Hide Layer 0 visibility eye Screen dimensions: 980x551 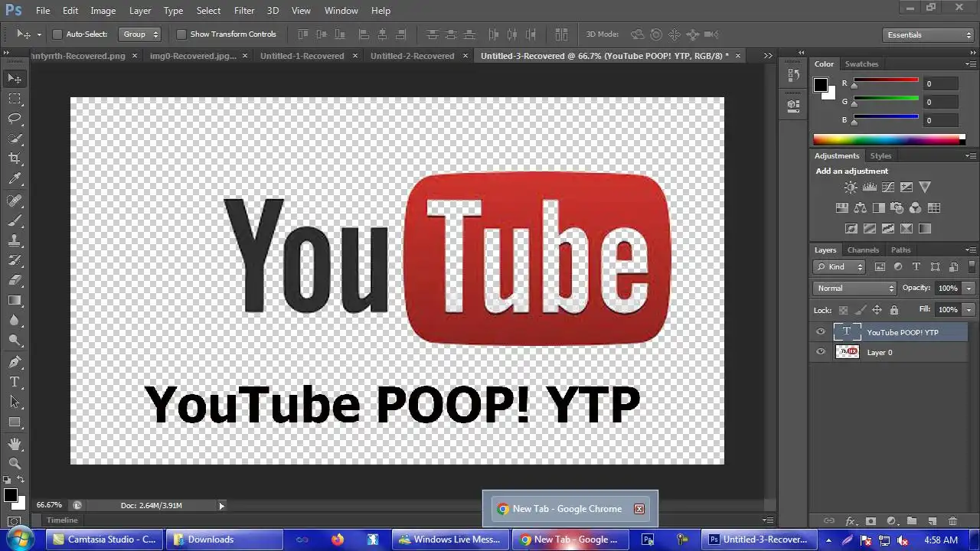821,352
